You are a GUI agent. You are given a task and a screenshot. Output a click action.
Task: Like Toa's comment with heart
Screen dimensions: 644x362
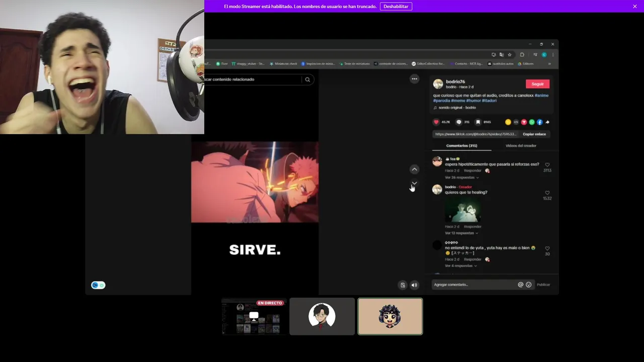[x=547, y=165]
